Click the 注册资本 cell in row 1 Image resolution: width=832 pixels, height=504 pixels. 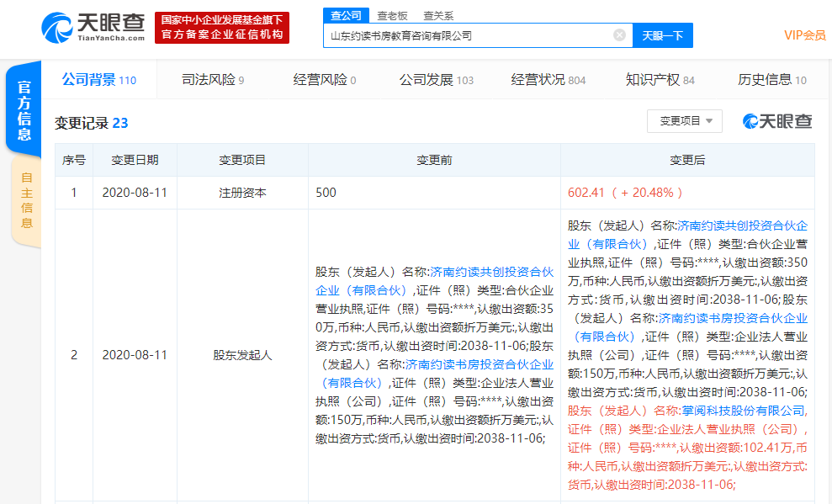tap(242, 193)
